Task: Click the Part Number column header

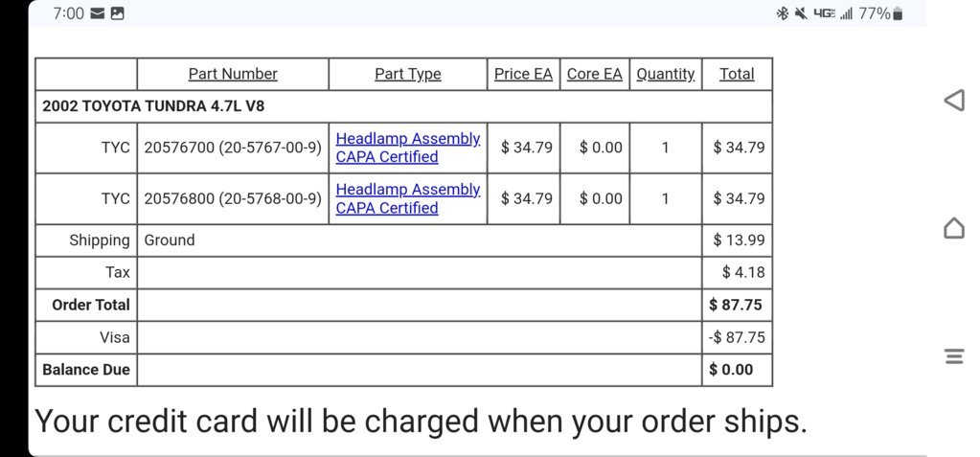Action: click(x=233, y=74)
